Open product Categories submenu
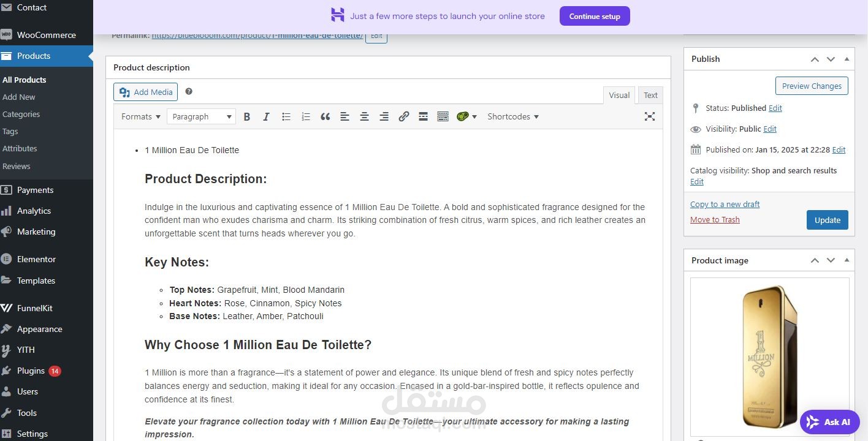Viewport: 868px width, 441px height. click(x=21, y=114)
